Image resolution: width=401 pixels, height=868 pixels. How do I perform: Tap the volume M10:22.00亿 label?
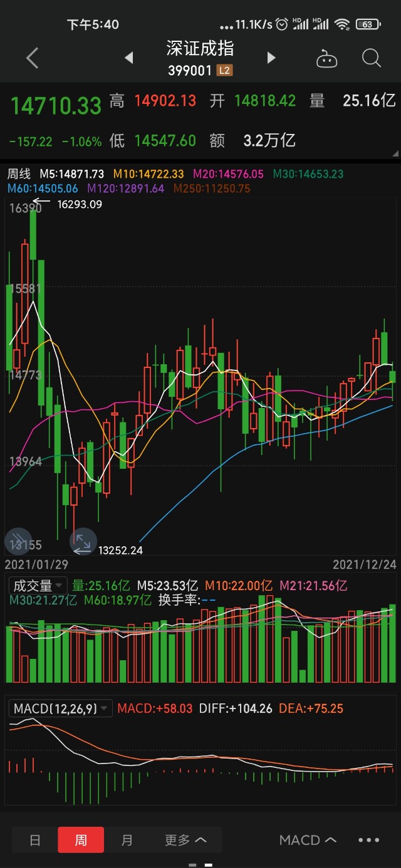coord(239,586)
